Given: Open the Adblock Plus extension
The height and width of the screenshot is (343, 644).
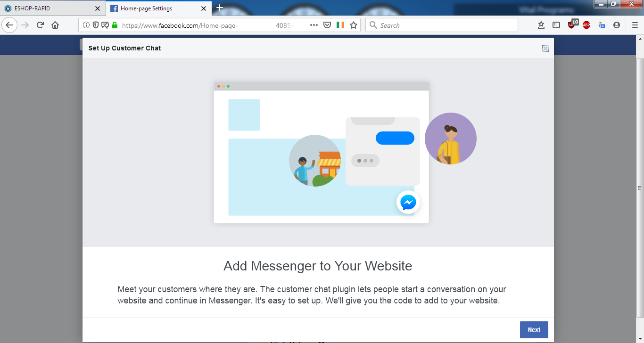Looking at the screenshot, I should [586, 25].
